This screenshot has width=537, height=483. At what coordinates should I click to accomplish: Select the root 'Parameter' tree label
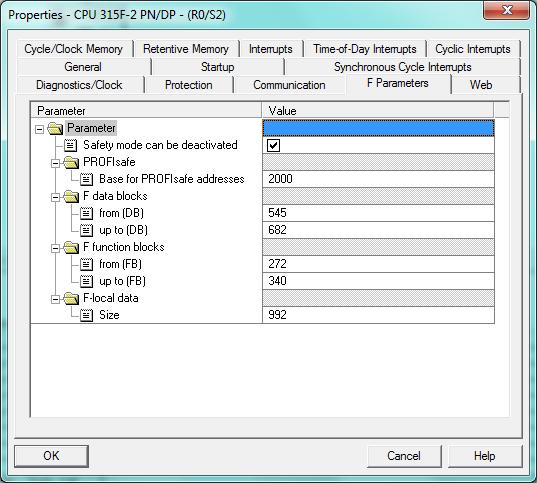point(91,128)
